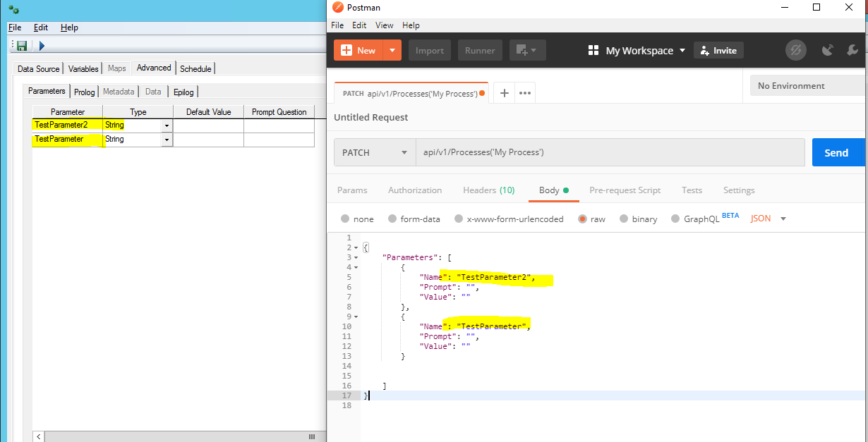The width and height of the screenshot is (868, 442).
Task: Open the three-dots tab options menu
Action: click(525, 92)
